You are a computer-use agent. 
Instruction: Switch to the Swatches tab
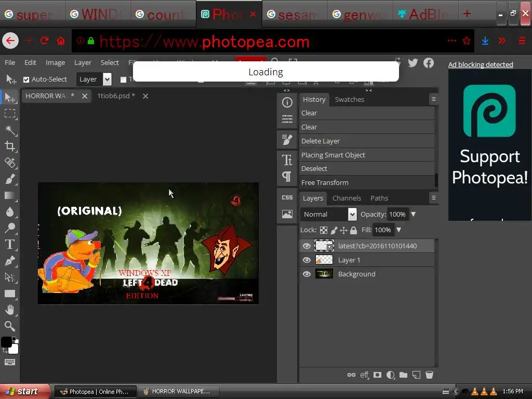(350, 99)
